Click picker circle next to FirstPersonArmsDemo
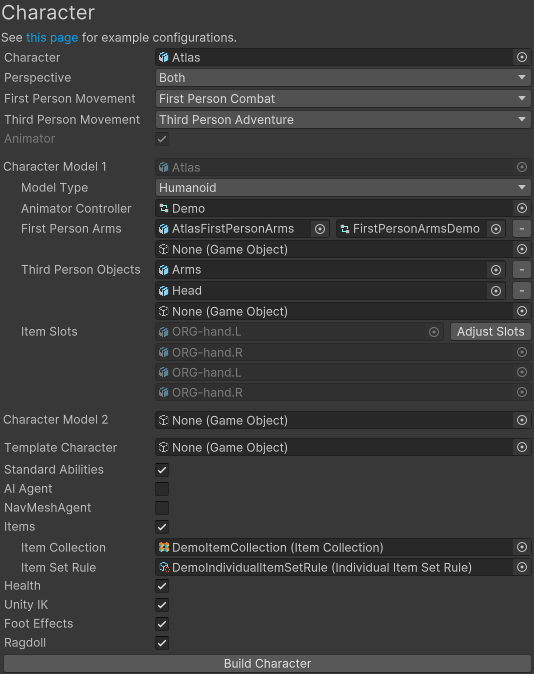The image size is (534, 674). 496,229
